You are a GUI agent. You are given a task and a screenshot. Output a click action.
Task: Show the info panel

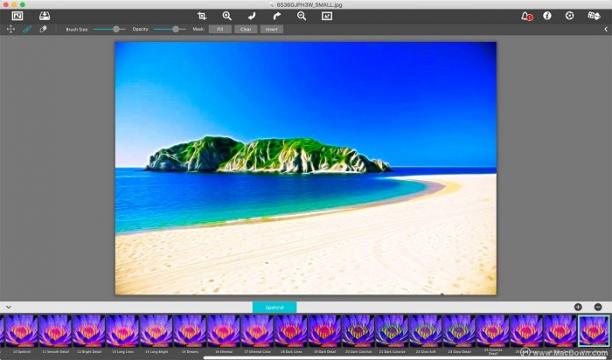click(x=547, y=16)
